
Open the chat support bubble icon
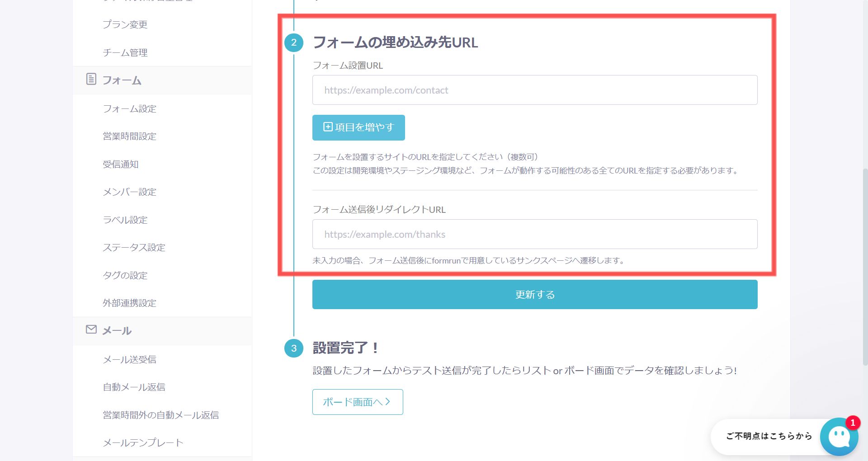click(839, 437)
